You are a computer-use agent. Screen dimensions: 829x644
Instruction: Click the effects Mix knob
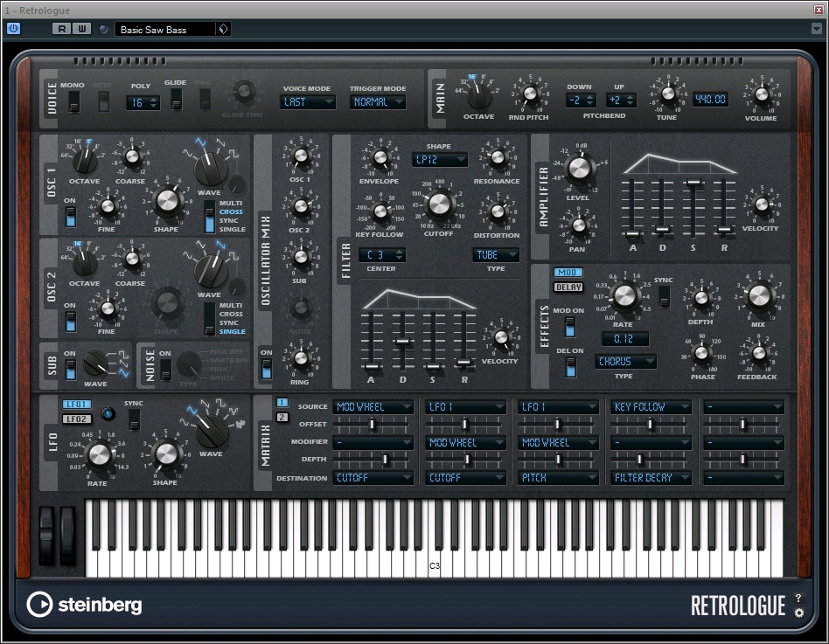(x=760, y=296)
